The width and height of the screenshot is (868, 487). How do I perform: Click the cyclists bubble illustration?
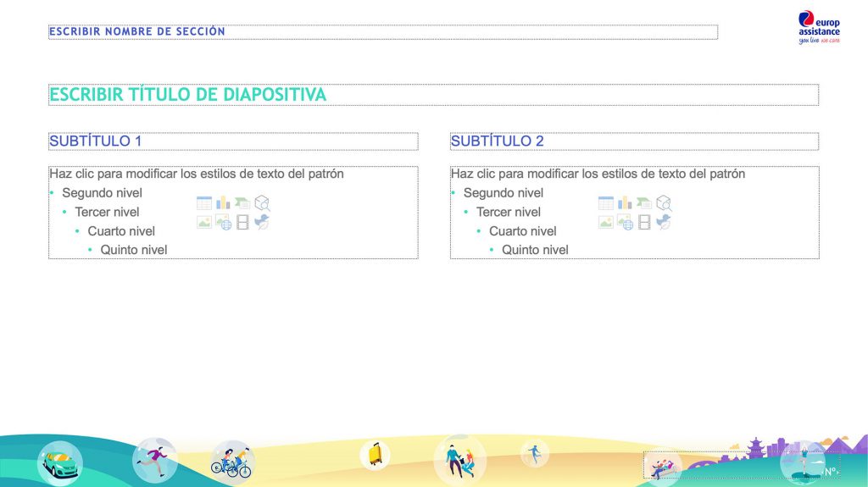coord(232,462)
